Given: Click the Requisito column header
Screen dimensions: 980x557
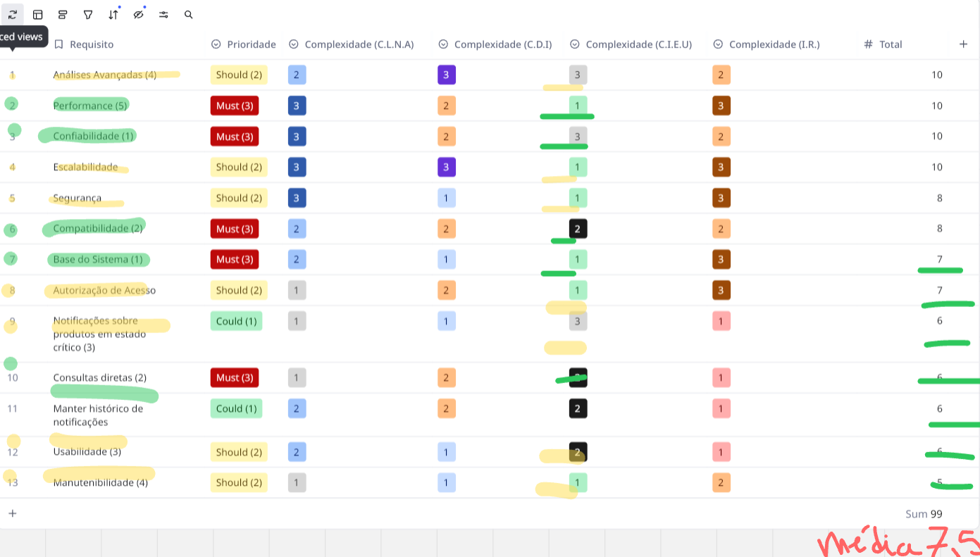Looking at the screenshot, I should point(92,44).
